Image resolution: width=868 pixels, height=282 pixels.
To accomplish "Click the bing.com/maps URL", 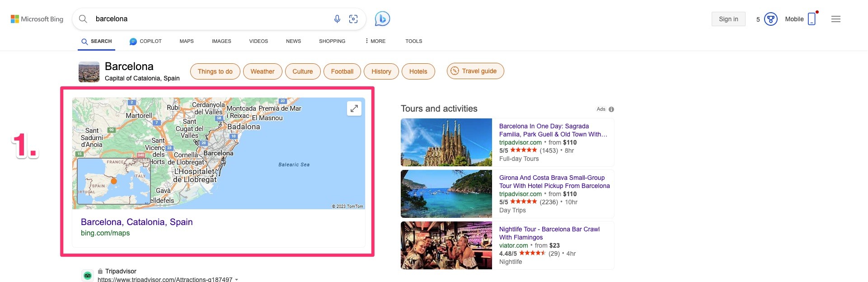I will coord(105,233).
